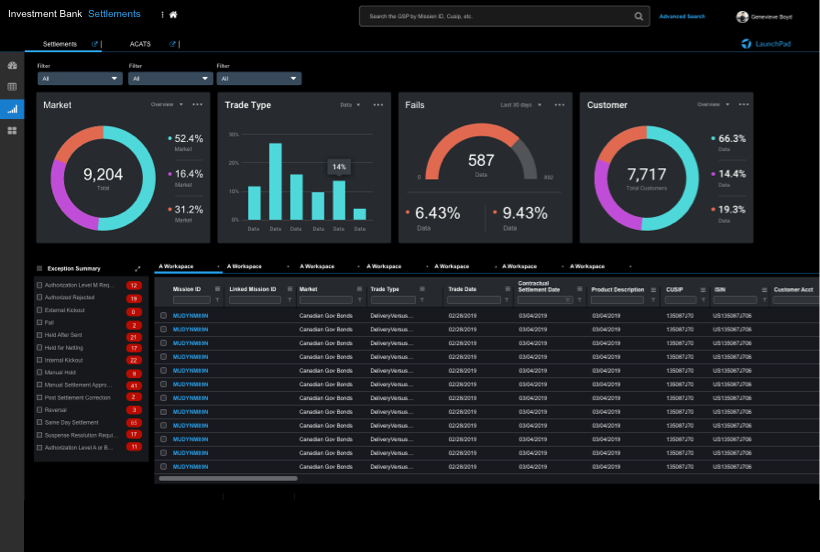Image resolution: width=820 pixels, height=552 pixels.
Task: Click the horizontal scrollbar below the table
Action: [x=228, y=478]
